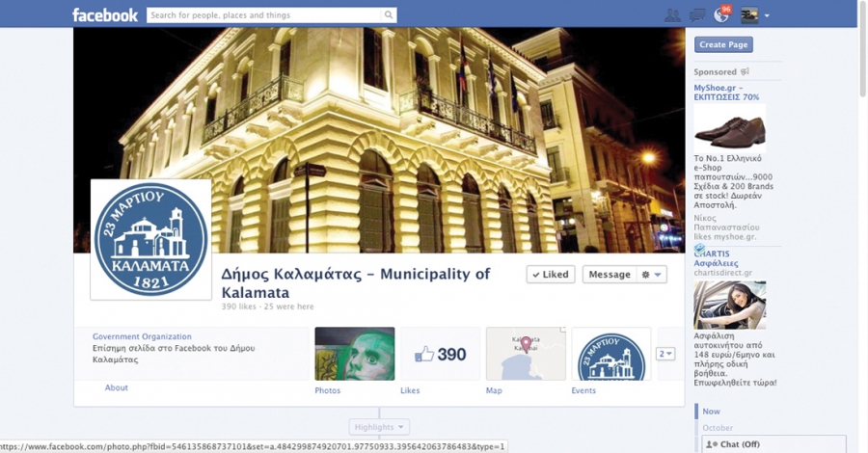Expand more page apps with the 2 dropdown
Viewport: 868px width, 453px height.
(x=665, y=354)
